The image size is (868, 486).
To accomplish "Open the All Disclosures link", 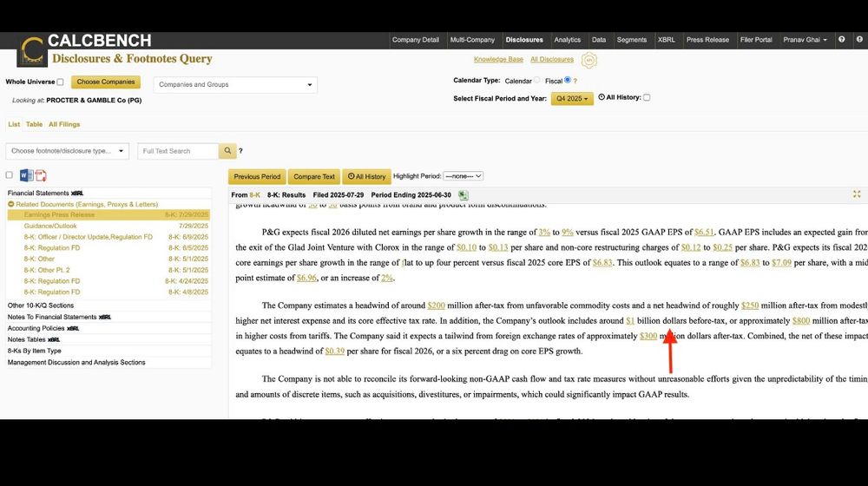I will click(552, 59).
